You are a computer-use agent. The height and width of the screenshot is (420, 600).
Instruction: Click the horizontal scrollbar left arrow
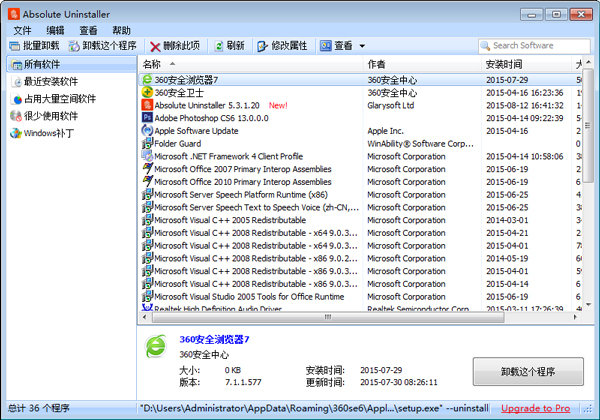[x=144, y=317]
